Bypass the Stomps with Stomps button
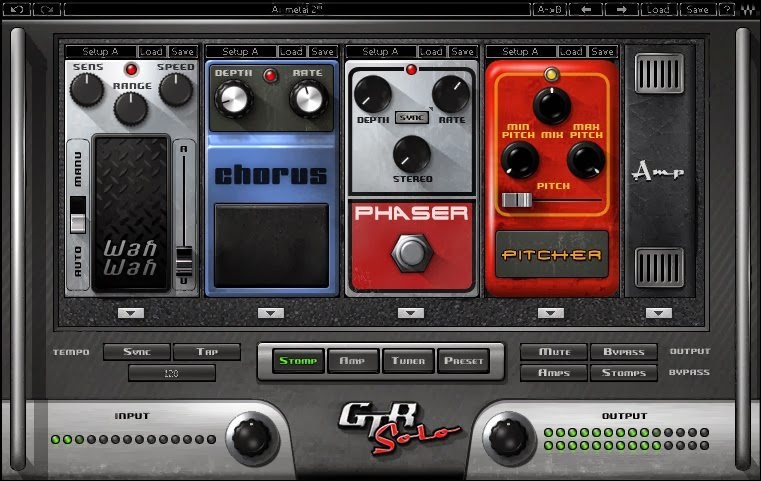This screenshot has height=481, width=761. 624,372
